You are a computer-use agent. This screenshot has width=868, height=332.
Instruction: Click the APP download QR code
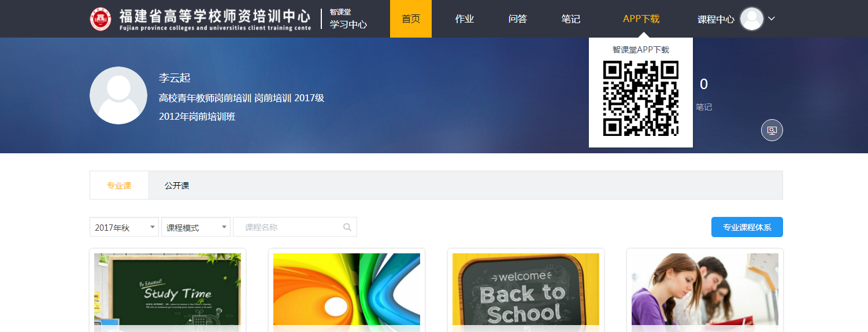coord(640,98)
